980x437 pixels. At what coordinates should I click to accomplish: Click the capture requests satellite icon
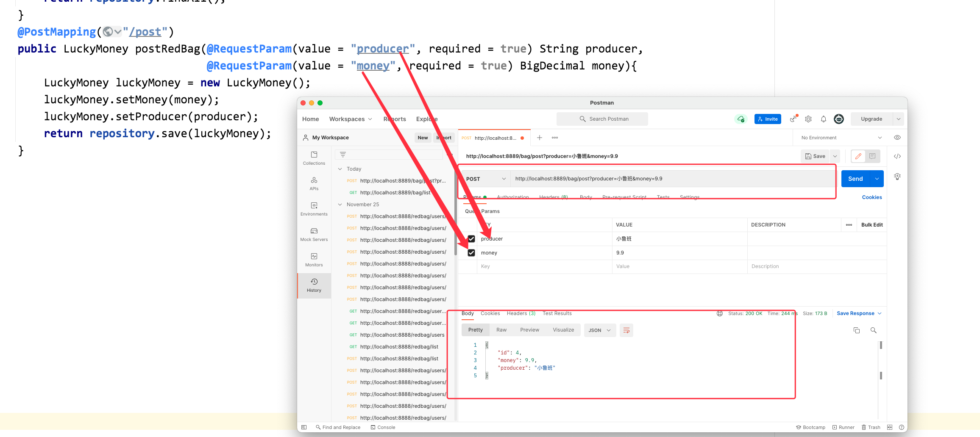point(793,119)
